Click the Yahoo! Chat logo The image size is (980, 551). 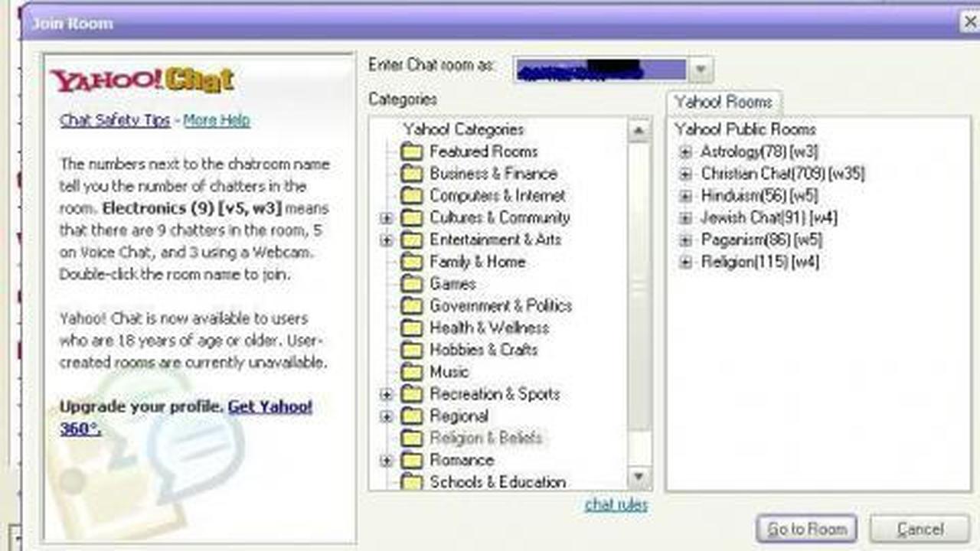click(x=142, y=80)
